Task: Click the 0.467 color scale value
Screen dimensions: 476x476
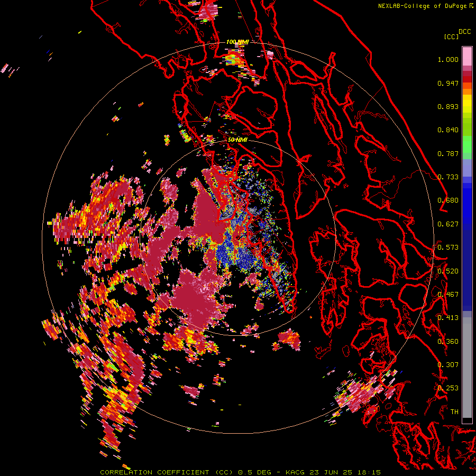Action: click(448, 295)
